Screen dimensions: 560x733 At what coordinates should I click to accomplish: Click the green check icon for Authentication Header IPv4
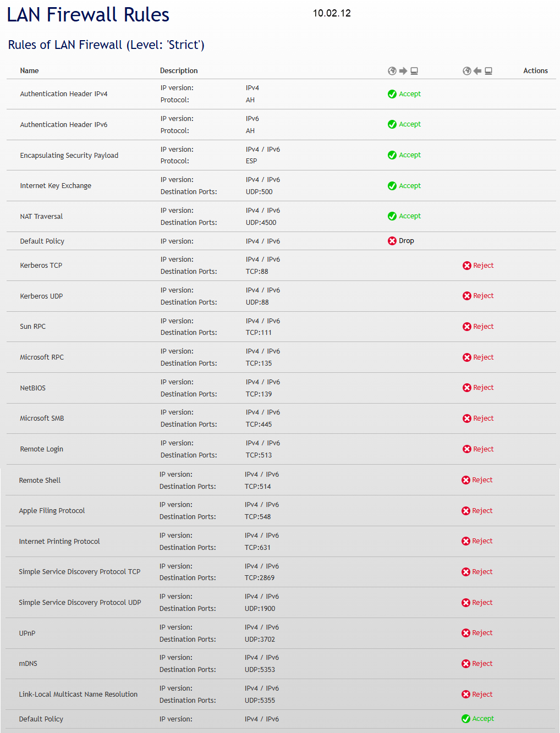tap(392, 94)
